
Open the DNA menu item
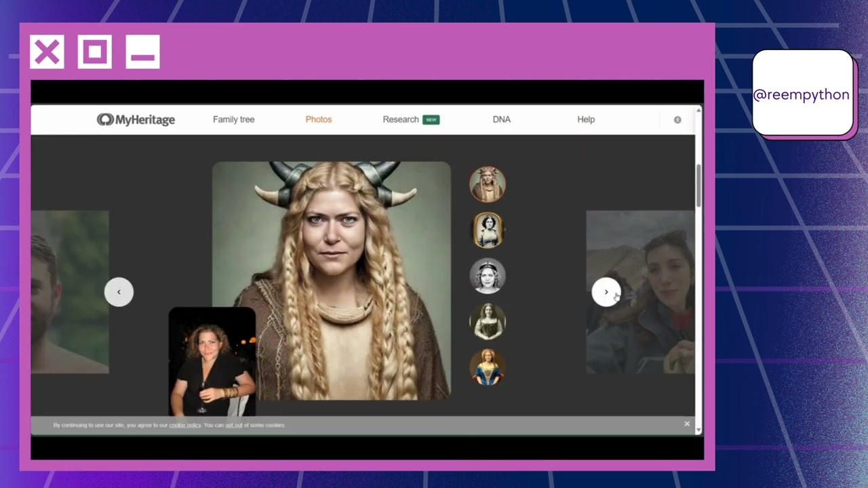click(502, 119)
